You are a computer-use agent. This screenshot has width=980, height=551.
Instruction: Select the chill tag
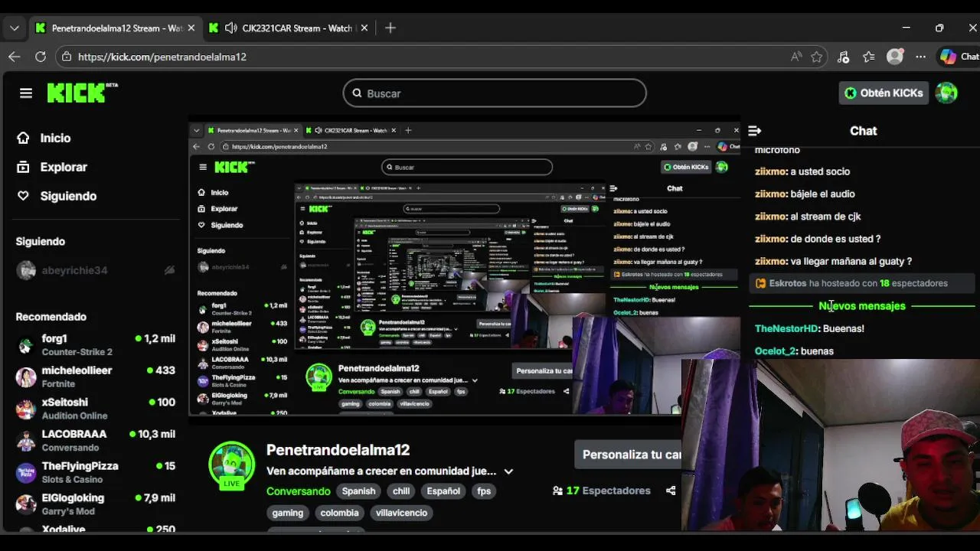tap(401, 491)
